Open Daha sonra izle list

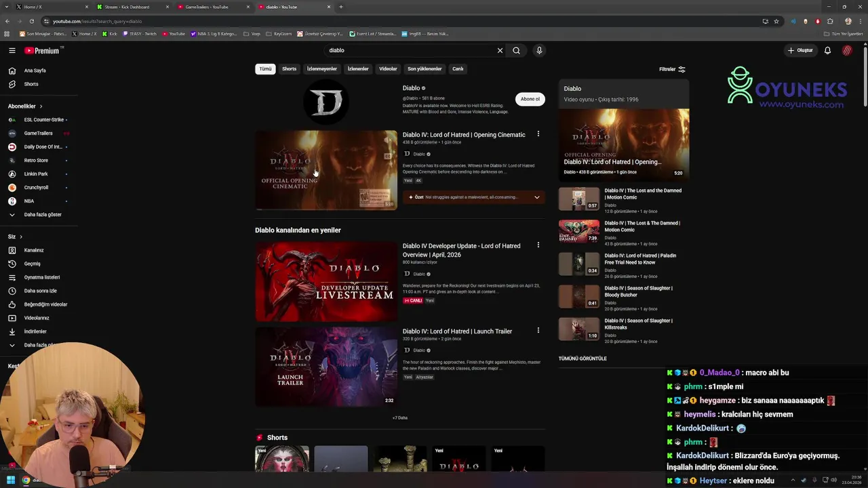41,291
